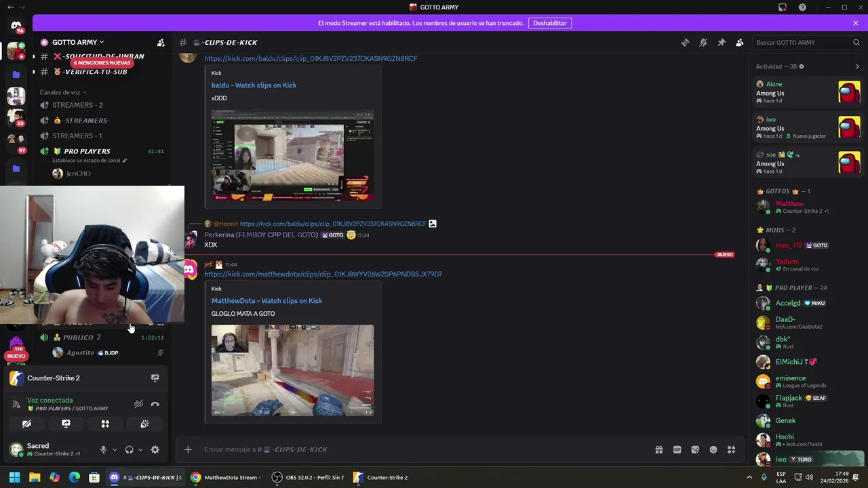Share your screen button

click(66, 424)
